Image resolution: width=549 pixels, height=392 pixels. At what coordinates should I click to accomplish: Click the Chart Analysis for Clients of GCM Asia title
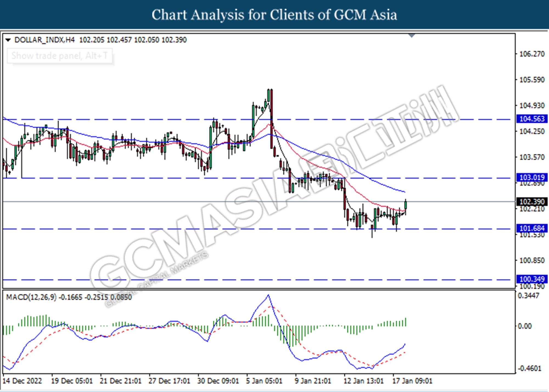[274, 15]
